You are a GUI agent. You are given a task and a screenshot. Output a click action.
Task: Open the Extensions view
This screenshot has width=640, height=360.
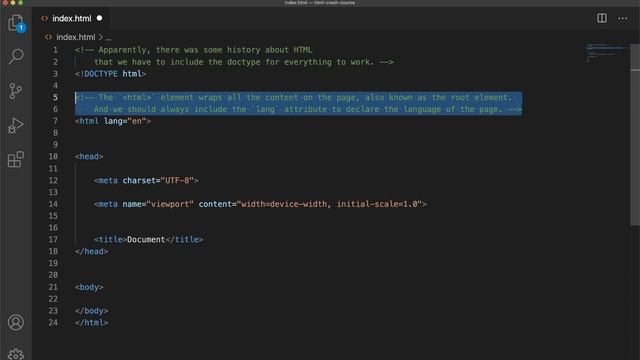[16, 159]
